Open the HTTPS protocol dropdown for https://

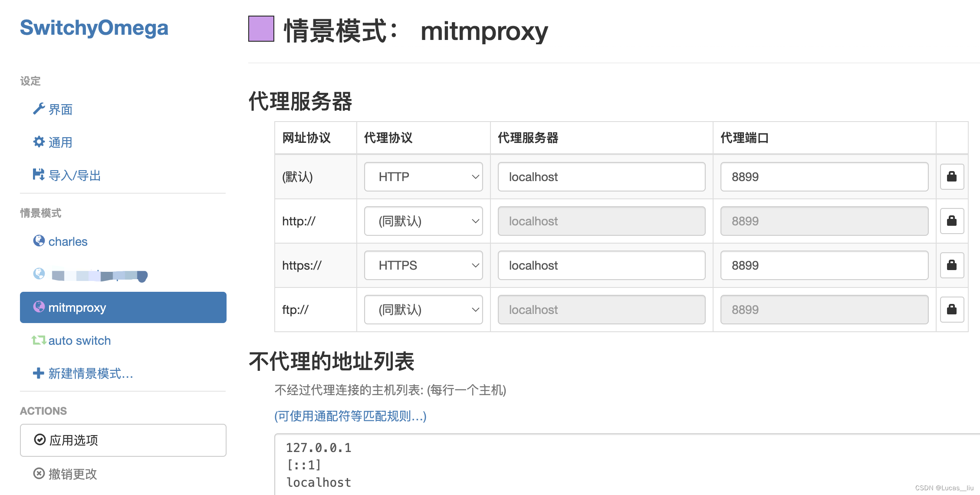pyautogui.click(x=423, y=265)
